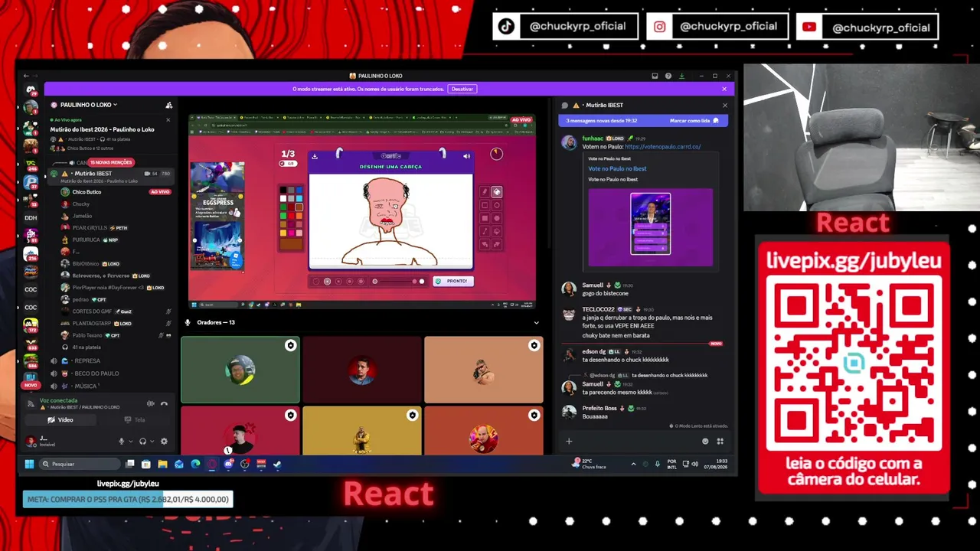Click Windows search box Pesquisar
Viewport: 980px width, 551px height.
click(80, 464)
